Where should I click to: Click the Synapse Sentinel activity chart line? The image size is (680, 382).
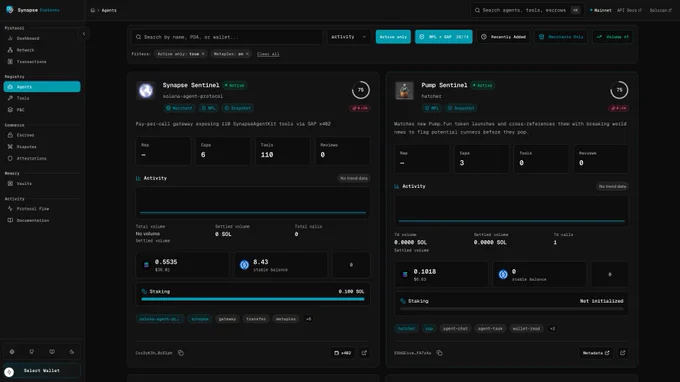coord(253,212)
